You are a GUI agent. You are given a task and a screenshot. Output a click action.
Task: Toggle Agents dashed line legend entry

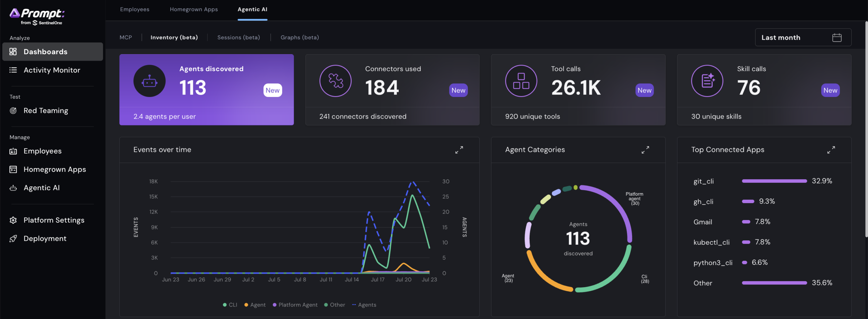364,305
